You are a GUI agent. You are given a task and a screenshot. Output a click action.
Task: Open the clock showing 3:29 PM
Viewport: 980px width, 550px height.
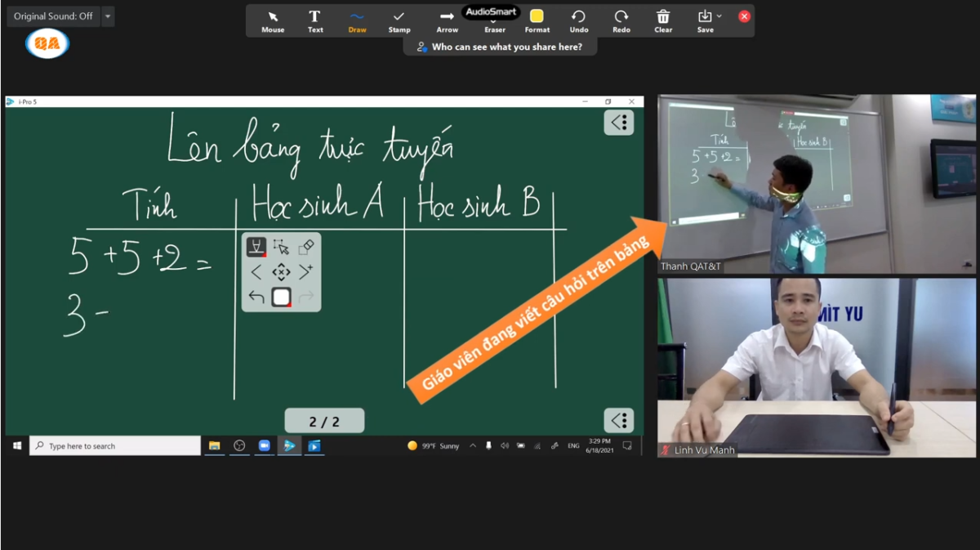coord(600,445)
